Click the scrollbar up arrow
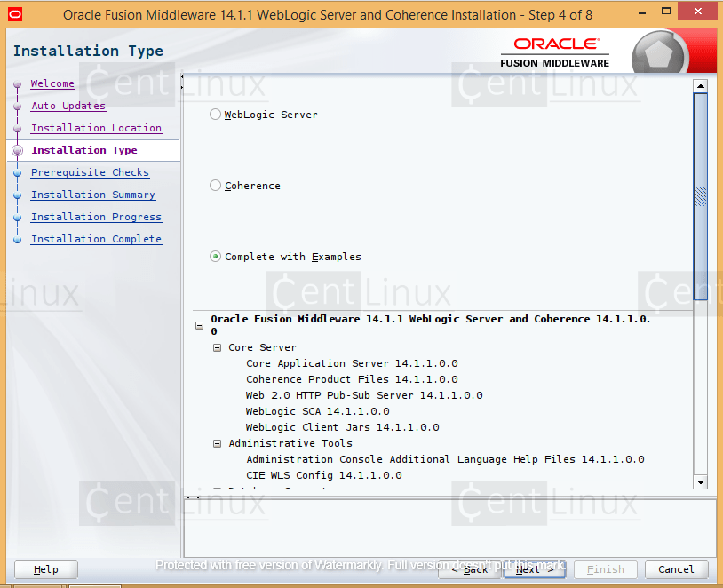The width and height of the screenshot is (723, 588). click(701, 86)
